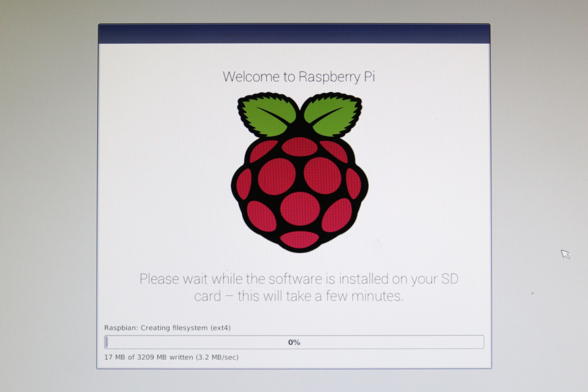Click the Raspberry Pi logo image
This screenshot has height=392, width=588.
[299, 173]
